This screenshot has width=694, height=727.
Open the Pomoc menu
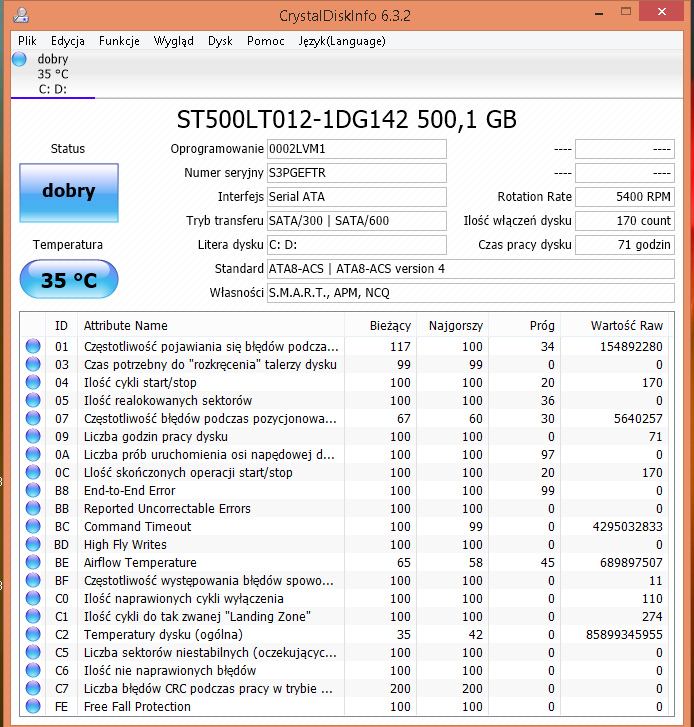pos(266,41)
